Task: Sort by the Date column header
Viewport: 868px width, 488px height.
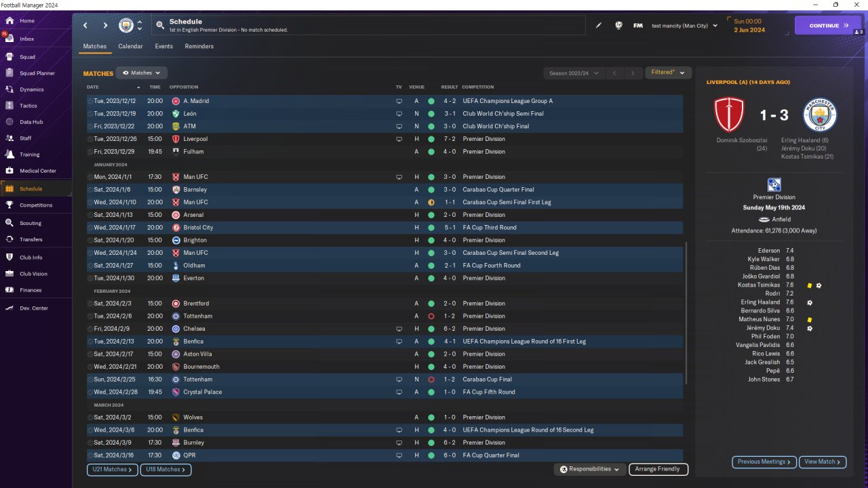Action: (93, 87)
